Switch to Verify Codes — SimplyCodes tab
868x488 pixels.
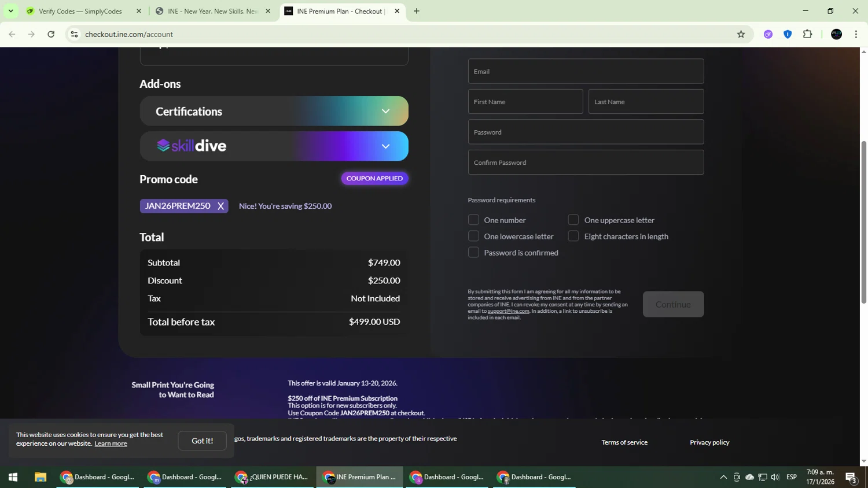(80, 11)
